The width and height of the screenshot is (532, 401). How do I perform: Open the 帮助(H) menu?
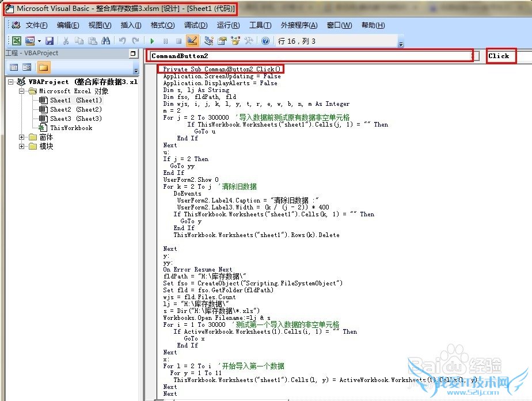coord(373,25)
